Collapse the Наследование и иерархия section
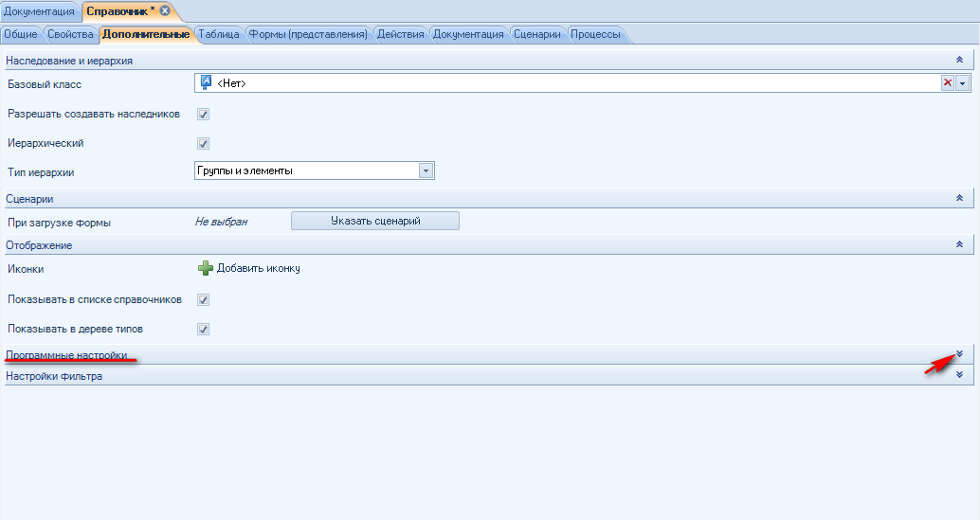980x520 pixels. click(959, 60)
